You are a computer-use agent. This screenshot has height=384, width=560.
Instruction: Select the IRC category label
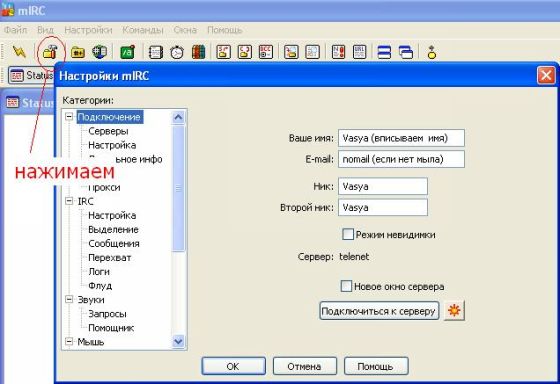pos(86,201)
